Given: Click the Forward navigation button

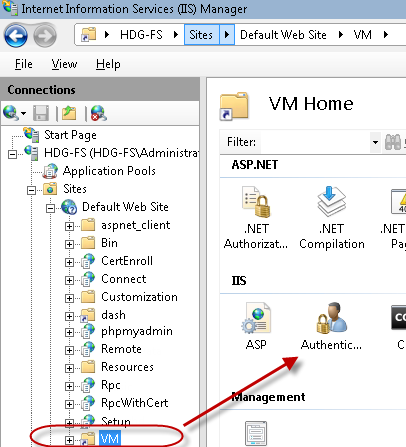Looking at the screenshot, I should [x=45, y=35].
